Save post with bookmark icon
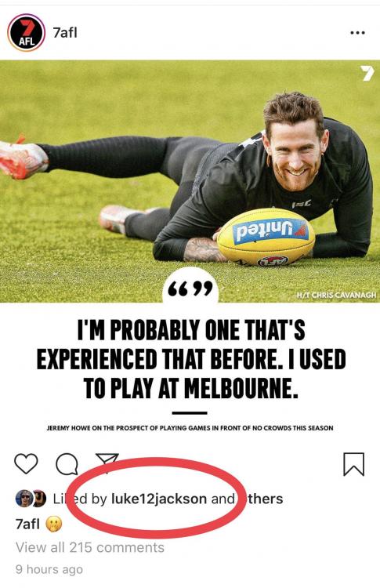The image size is (380, 588). click(354, 464)
